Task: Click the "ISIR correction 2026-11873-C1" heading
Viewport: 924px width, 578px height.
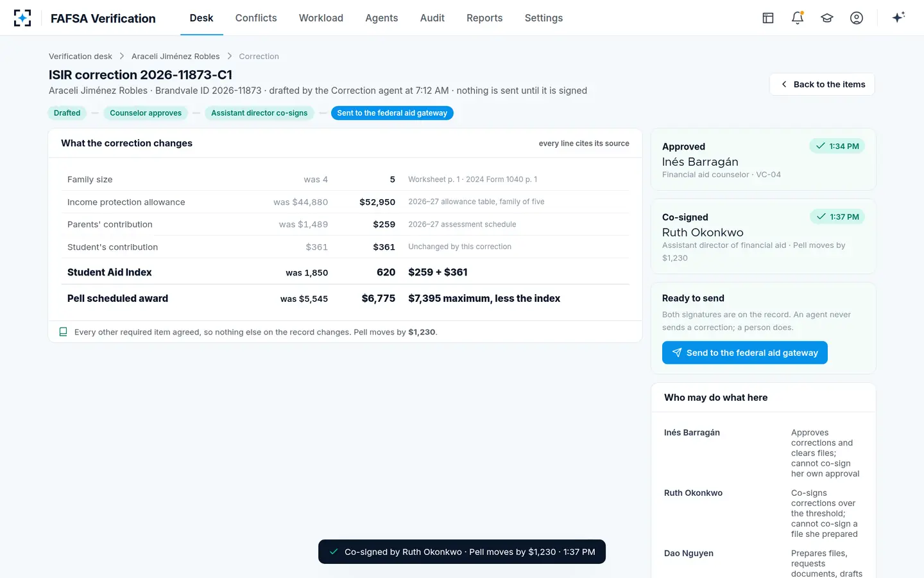Action: (x=141, y=75)
